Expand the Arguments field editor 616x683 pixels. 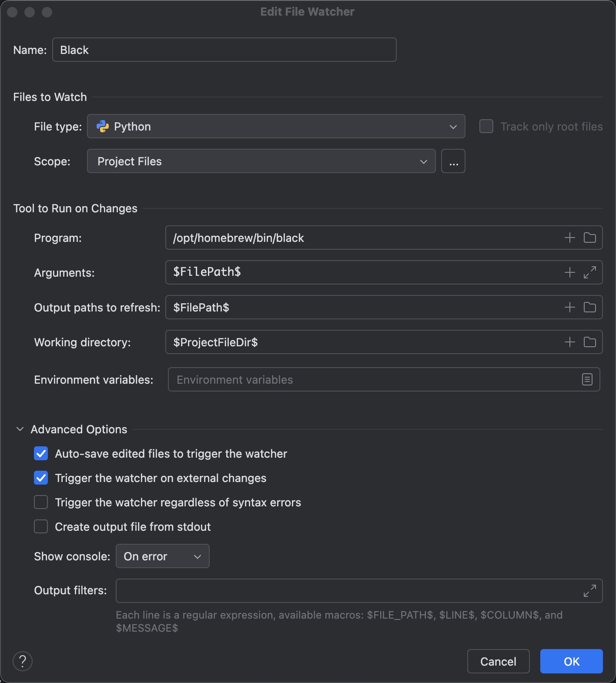[589, 272]
